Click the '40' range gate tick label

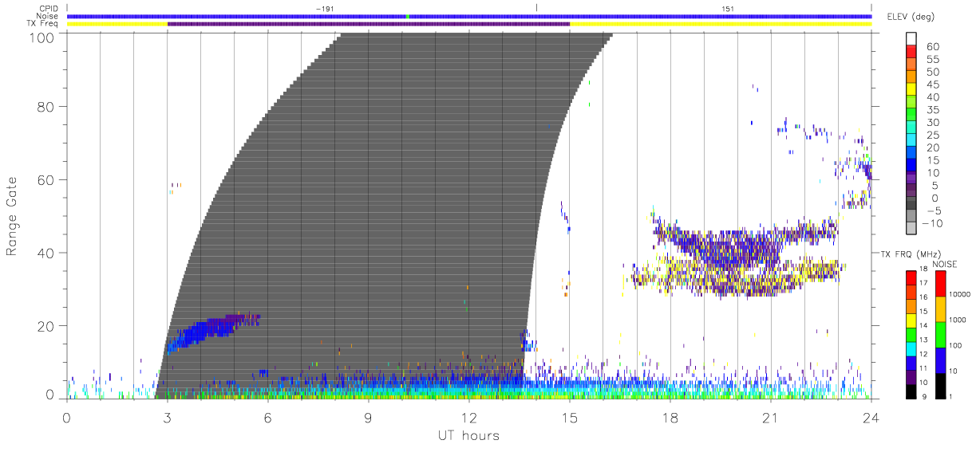coord(45,253)
